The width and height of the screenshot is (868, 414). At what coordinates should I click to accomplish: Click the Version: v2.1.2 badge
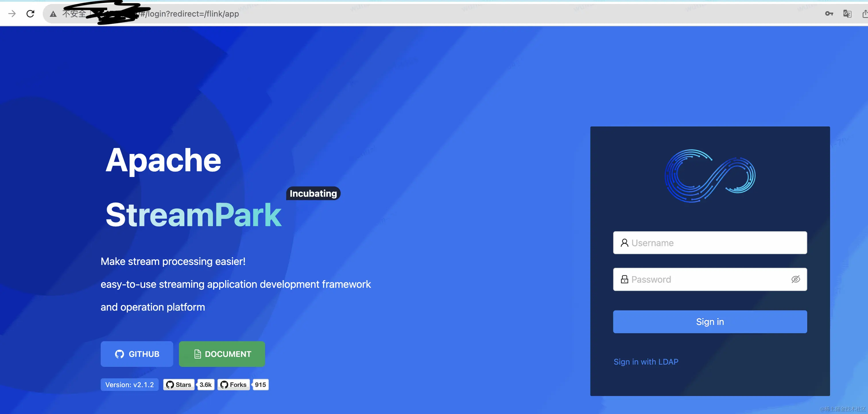point(129,385)
